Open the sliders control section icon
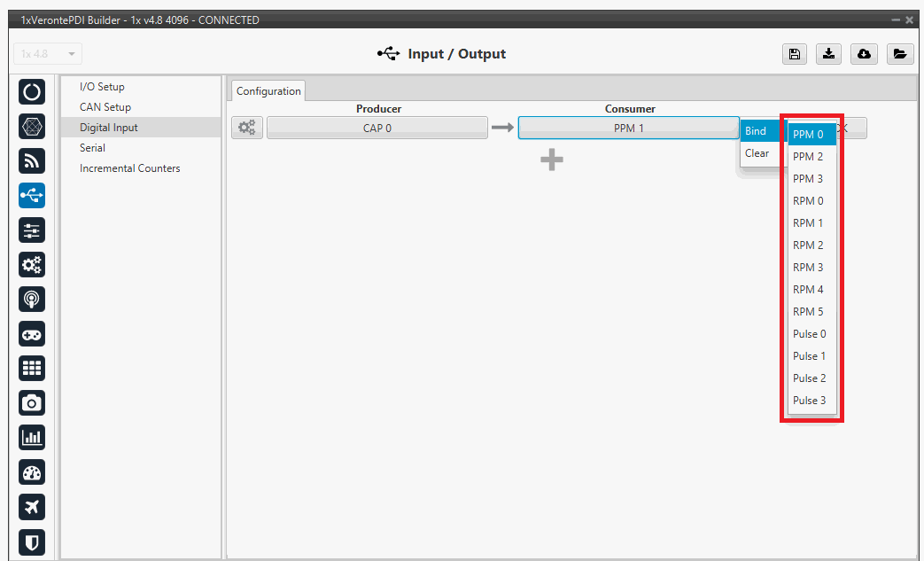Image resolution: width=924 pixels, height=561 pixels. [x=32, y=230]
